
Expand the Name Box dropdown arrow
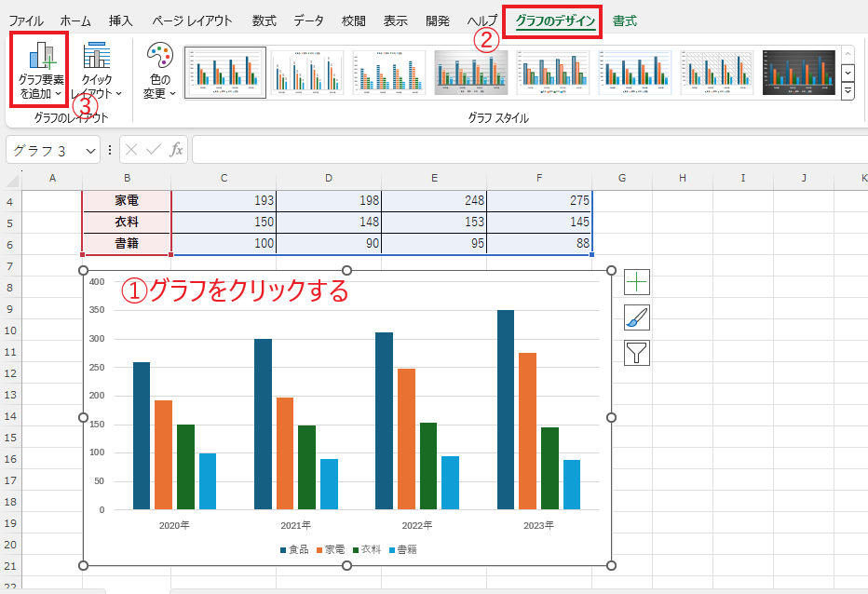point(90,151)
